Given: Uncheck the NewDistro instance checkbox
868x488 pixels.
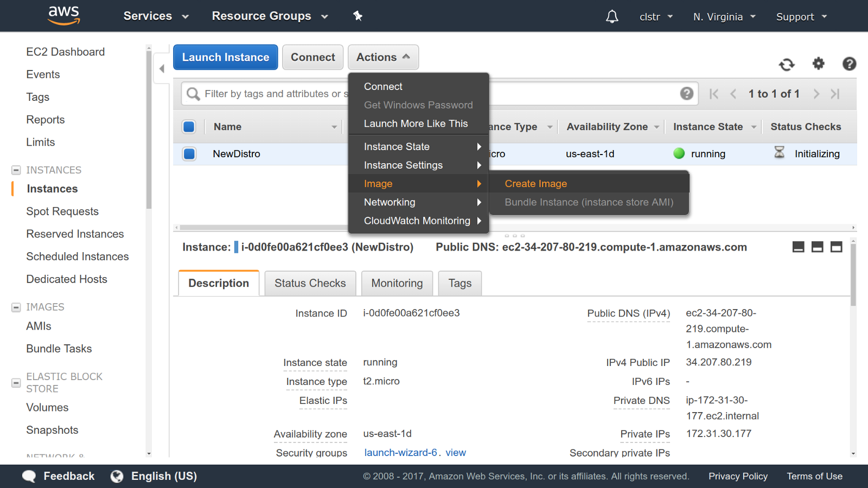Looking at the screenshot, I should (189, 154).
